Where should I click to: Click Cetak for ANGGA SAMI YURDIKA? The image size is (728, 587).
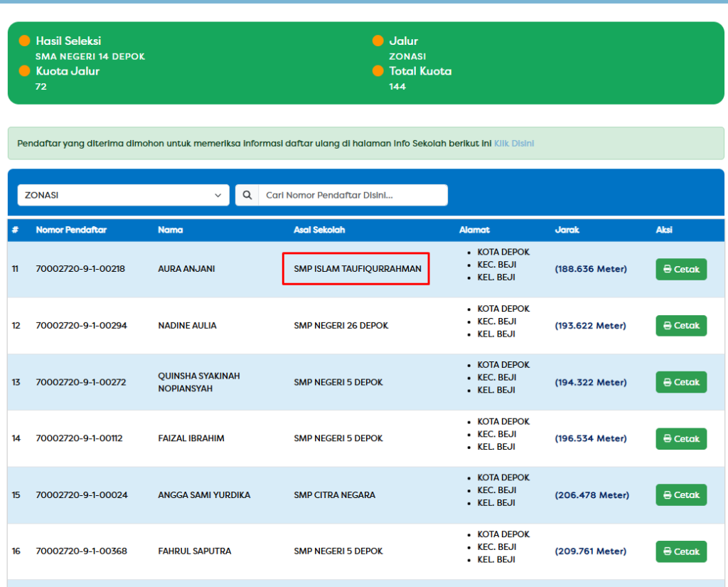680,495
